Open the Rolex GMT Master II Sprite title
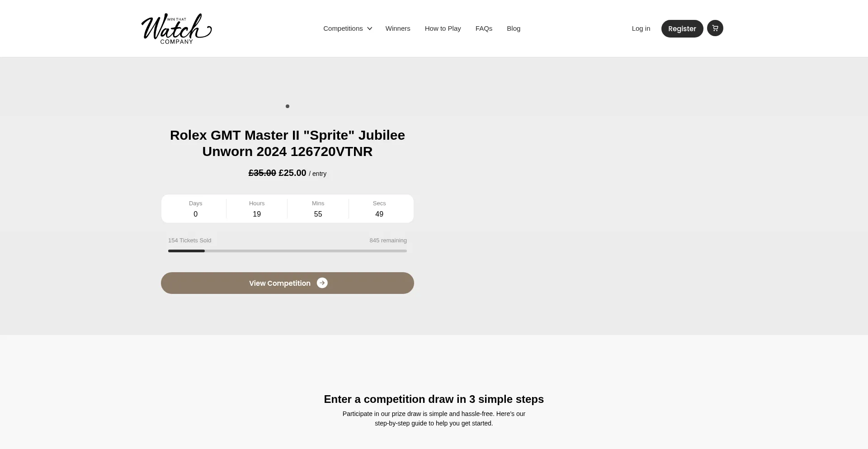This screenshot has height=449, width=868. [288, 143]
